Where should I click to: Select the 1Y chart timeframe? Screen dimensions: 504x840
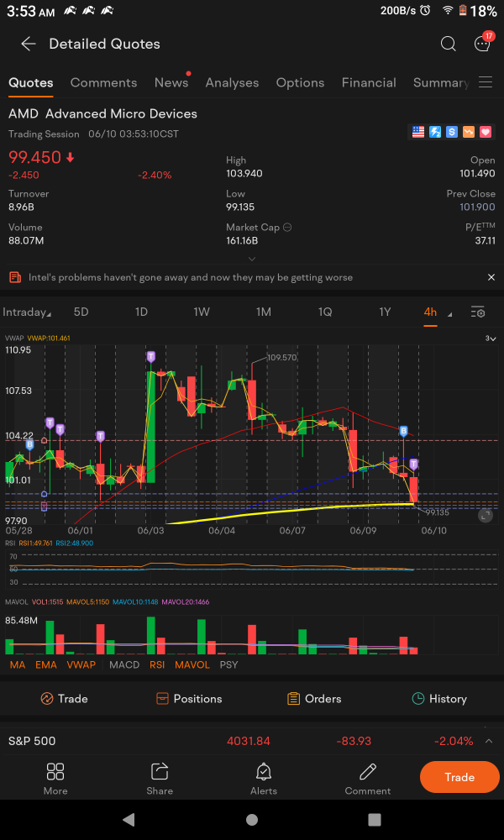tap(385, 312)
